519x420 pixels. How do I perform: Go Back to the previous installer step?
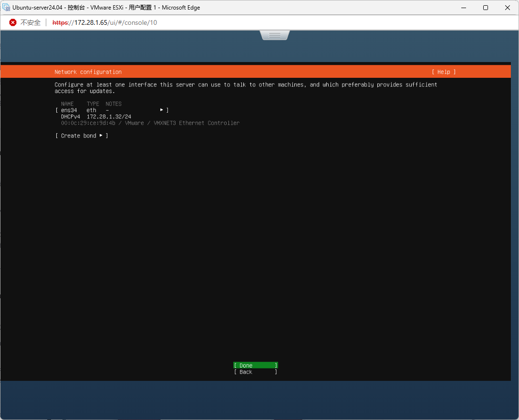pyautogui.click(x=255, y=372)
